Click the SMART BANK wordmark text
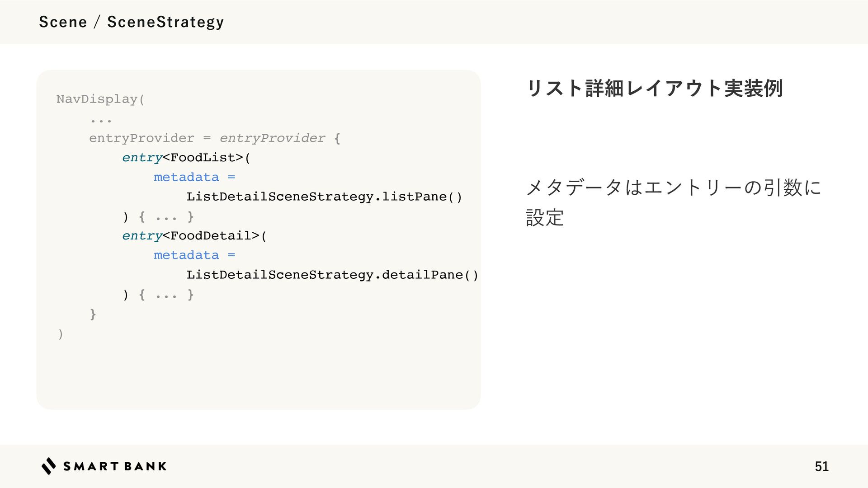Viewport: 868px width, 488px height. pyautogui.click(x=115, y=466)
